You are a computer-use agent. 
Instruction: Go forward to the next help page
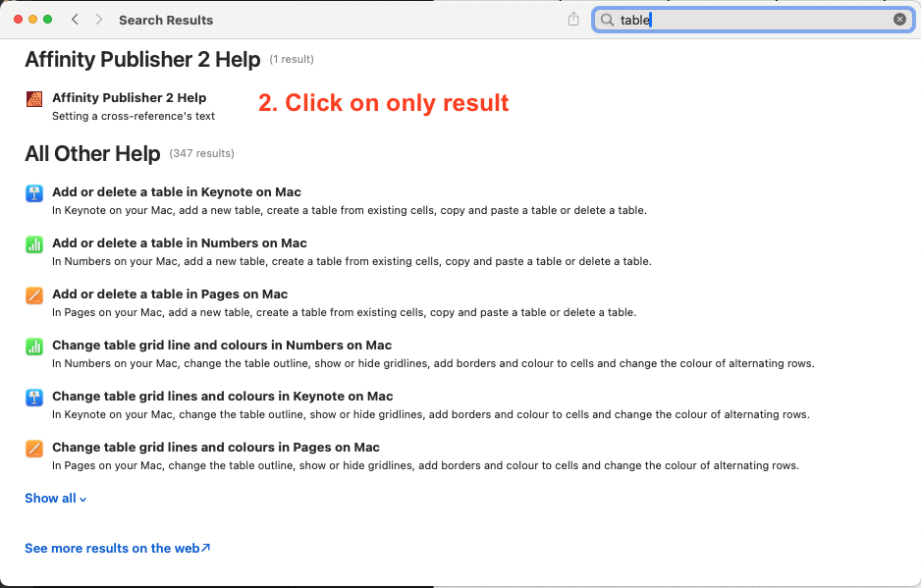(99, 20)
